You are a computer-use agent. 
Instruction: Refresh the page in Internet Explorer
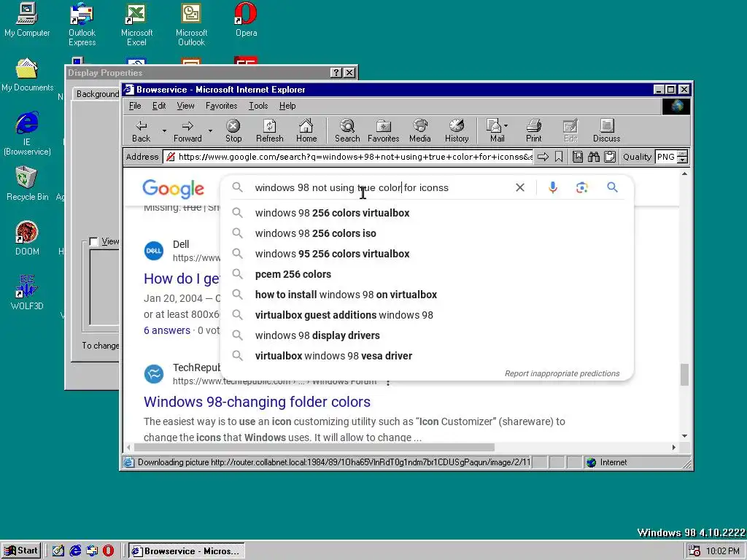coord(270,131)
